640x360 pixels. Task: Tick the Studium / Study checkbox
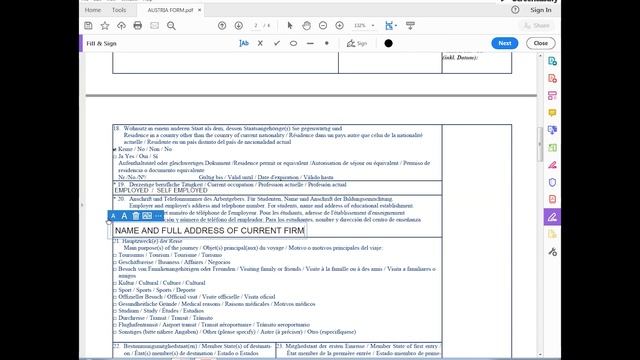coord(115,311)
